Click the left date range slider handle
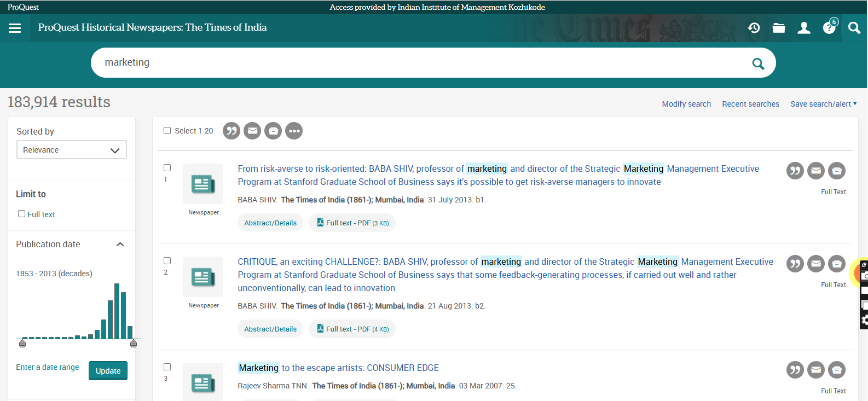Screen dimensions: 868x401 pos(22,344)
